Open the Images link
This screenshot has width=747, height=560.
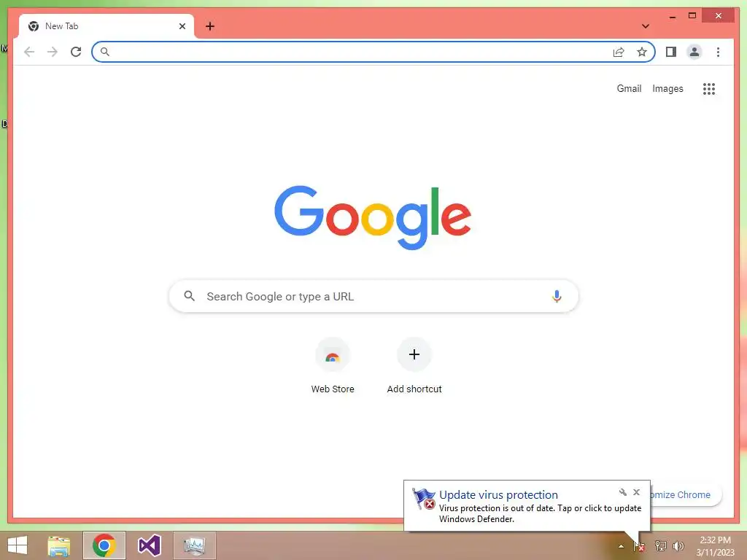tap(667, 88)
